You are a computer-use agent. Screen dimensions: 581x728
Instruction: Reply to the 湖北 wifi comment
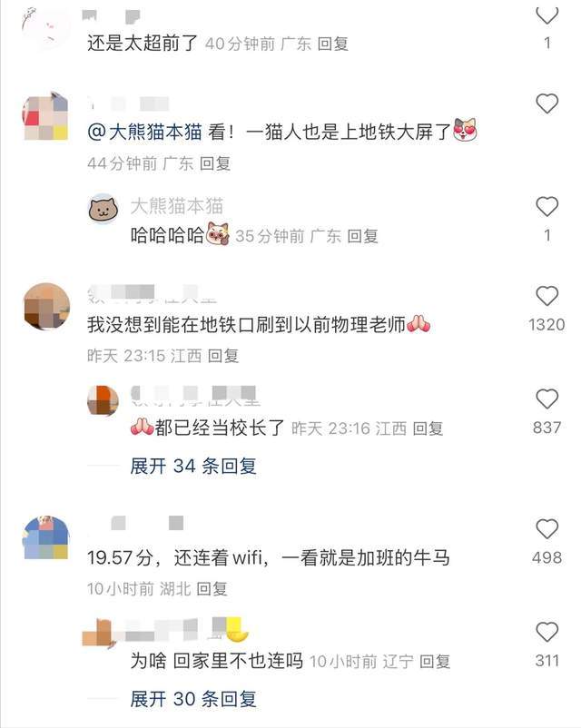click(212, 589)
